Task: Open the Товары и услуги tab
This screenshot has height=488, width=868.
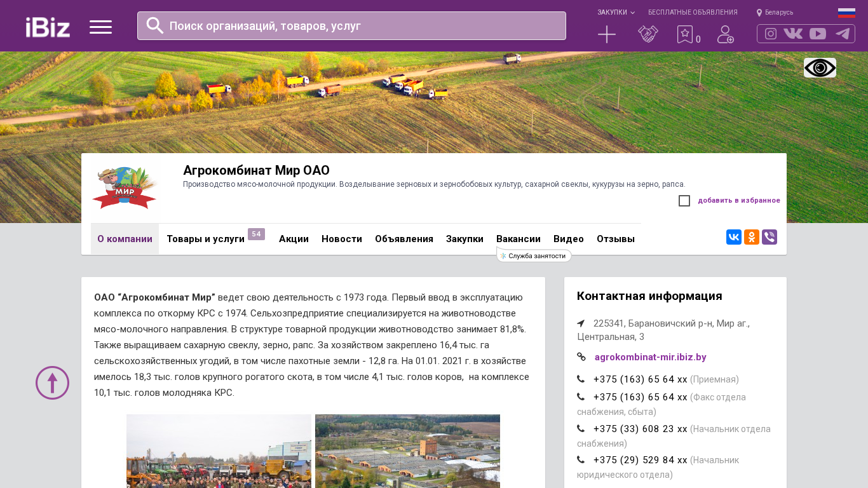Action: coord(206,239)
